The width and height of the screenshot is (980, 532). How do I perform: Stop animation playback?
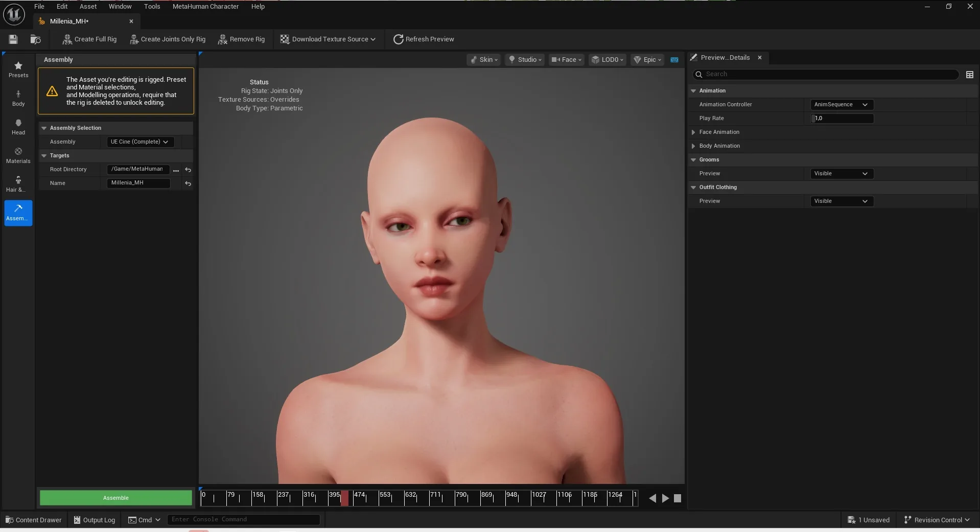678,498
